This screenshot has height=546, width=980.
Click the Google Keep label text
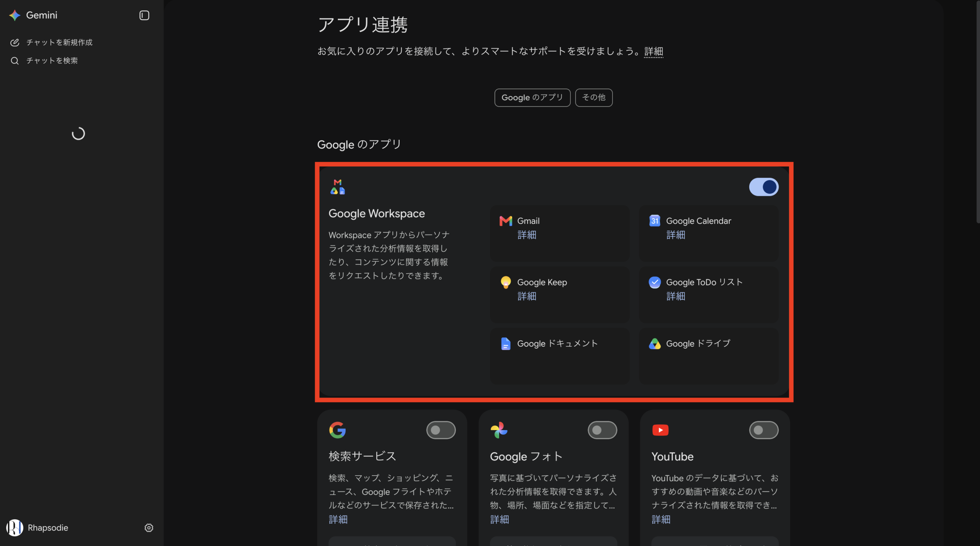542,282
